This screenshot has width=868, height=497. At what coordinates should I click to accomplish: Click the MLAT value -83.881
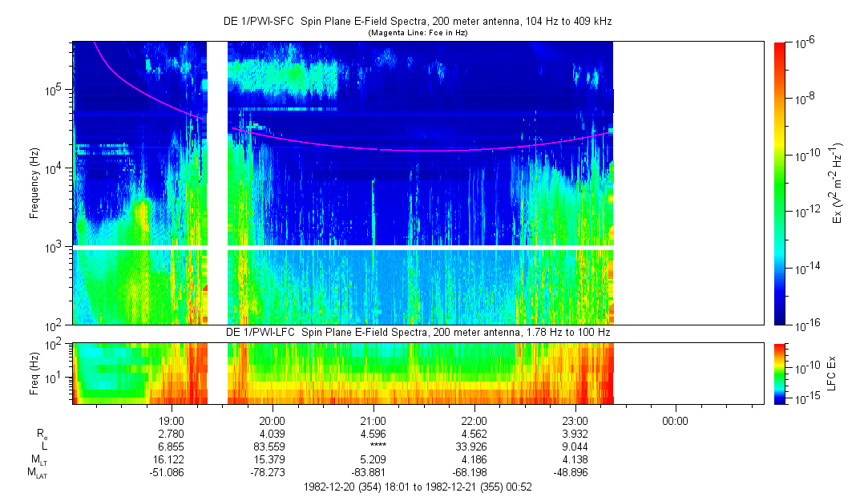click(x=373, y=473)
